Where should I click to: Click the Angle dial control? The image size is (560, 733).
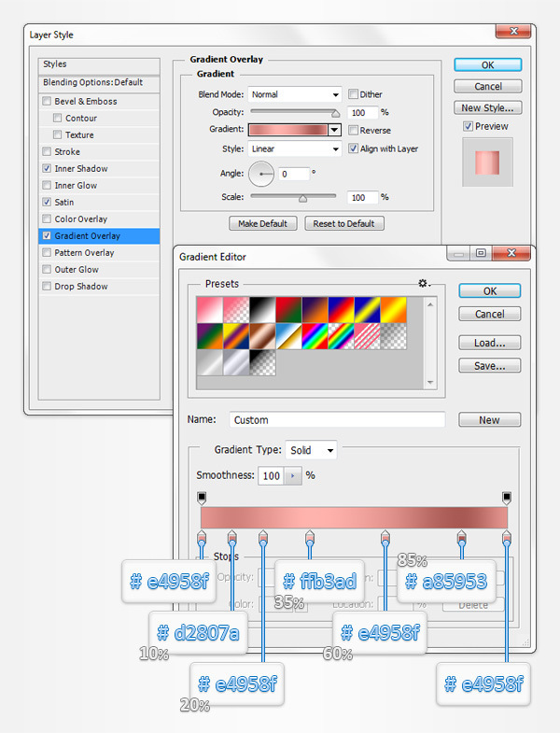coord(262,173)
